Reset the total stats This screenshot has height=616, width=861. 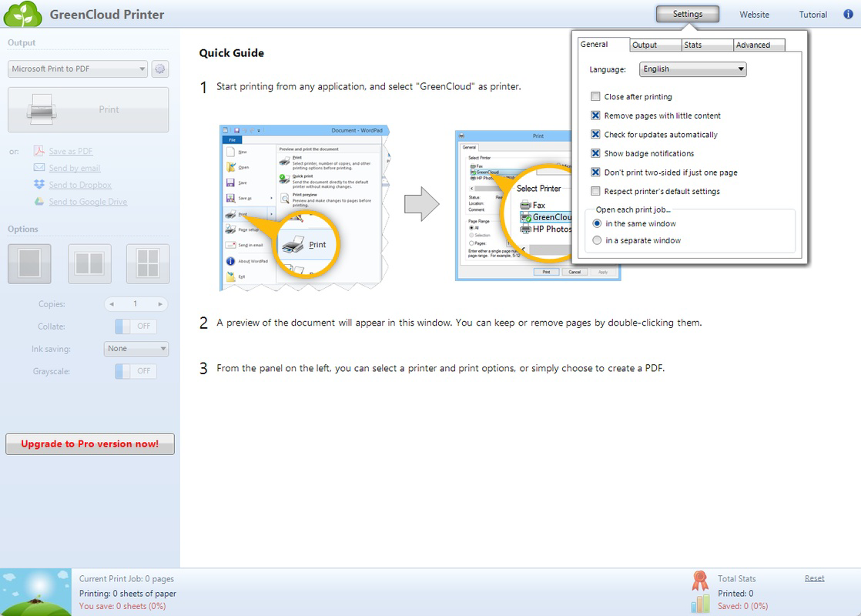click(x=814, y=578)
